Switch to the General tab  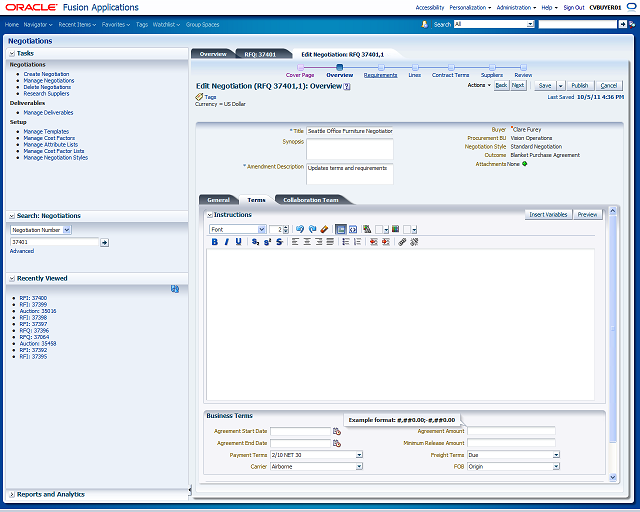tap(218, 200)
